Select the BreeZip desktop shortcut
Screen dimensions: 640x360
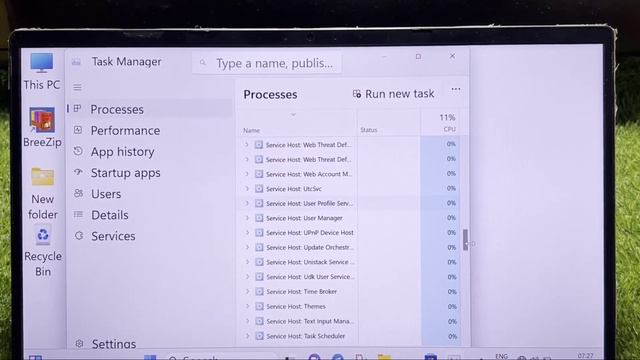[42, 127]
